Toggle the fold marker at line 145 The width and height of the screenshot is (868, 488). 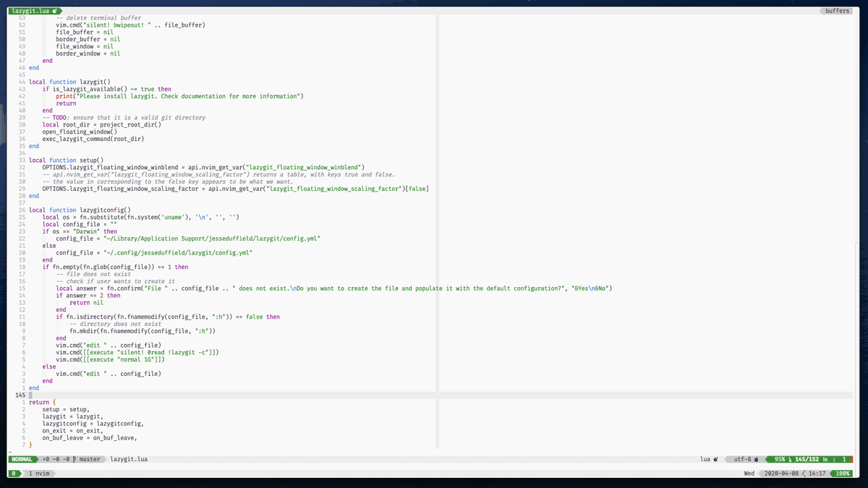pos(29,395)
